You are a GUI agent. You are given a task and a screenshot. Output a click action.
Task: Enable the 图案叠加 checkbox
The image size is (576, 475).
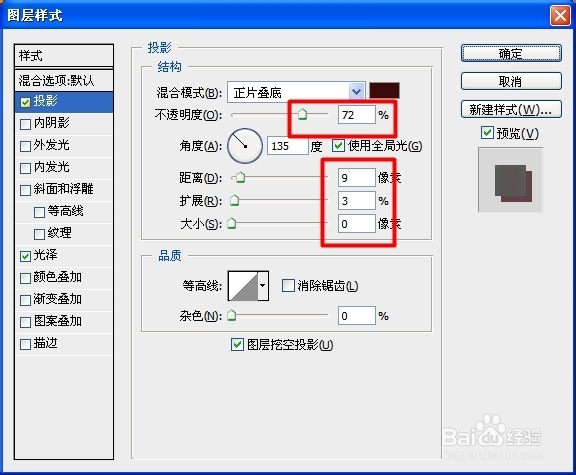(25, 322)
